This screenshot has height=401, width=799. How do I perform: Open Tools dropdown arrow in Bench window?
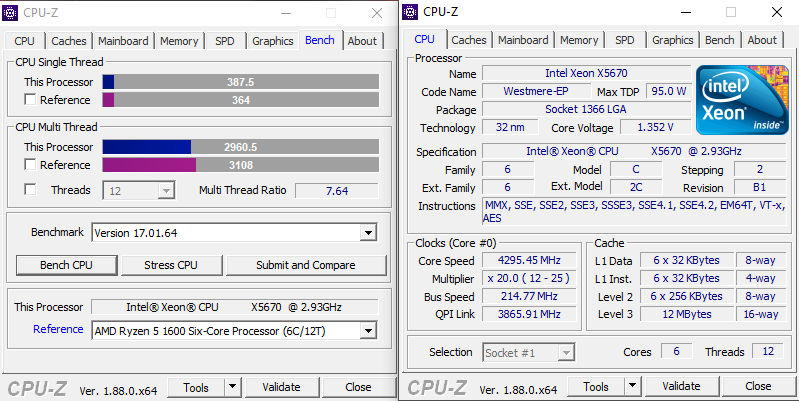pyautogui.click(x=233, y=387)
